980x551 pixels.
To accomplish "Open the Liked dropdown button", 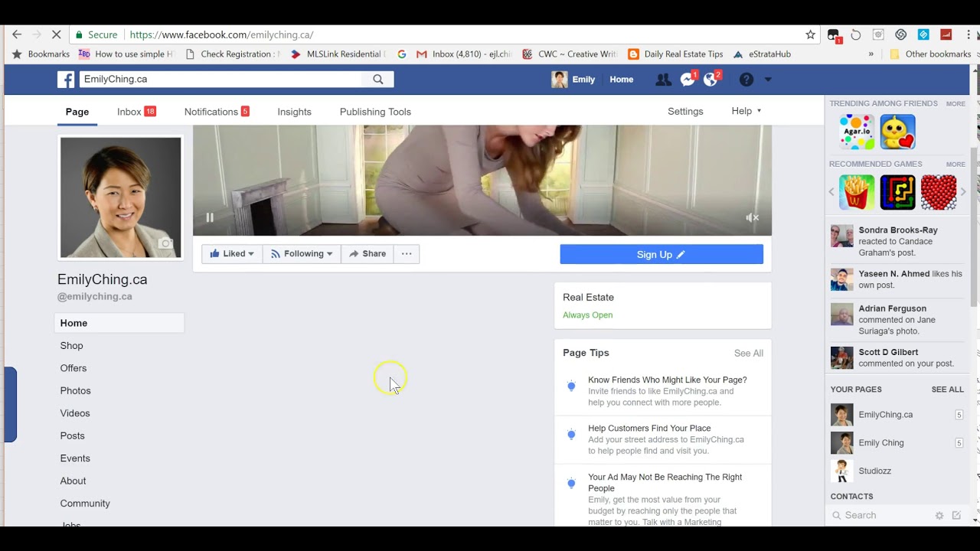I will point(232,254).
